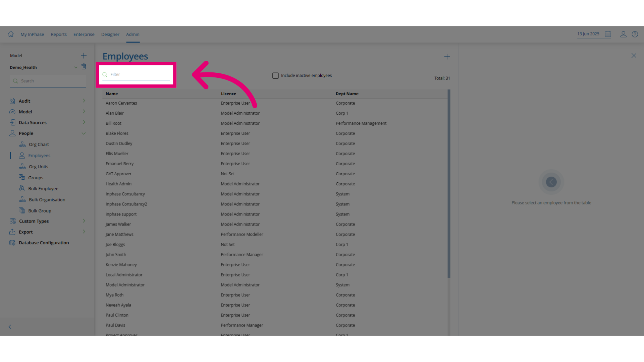Viewport: 644px width, 362px height.
Task: Sort by the Dept Name column header
Action: [347, 94]
